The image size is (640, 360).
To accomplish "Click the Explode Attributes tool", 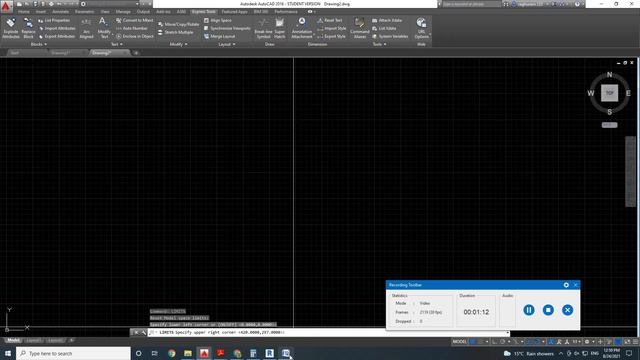I will (x=11, y=28).
